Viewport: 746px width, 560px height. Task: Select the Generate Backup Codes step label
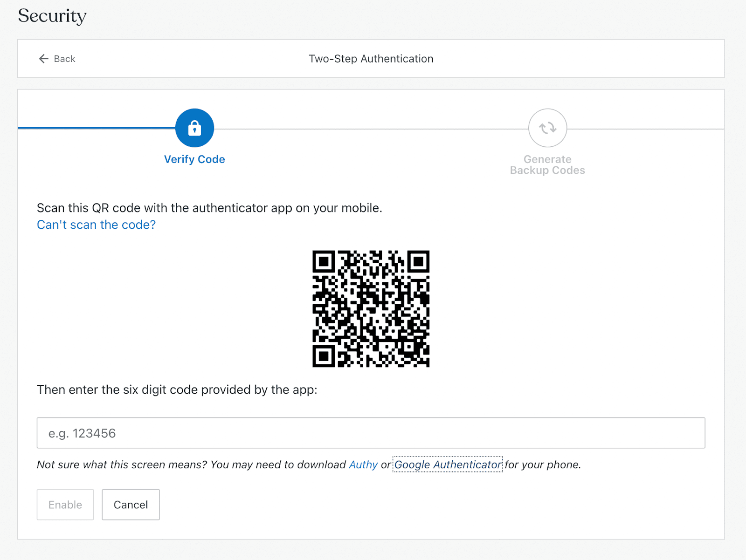pos(547,164)
